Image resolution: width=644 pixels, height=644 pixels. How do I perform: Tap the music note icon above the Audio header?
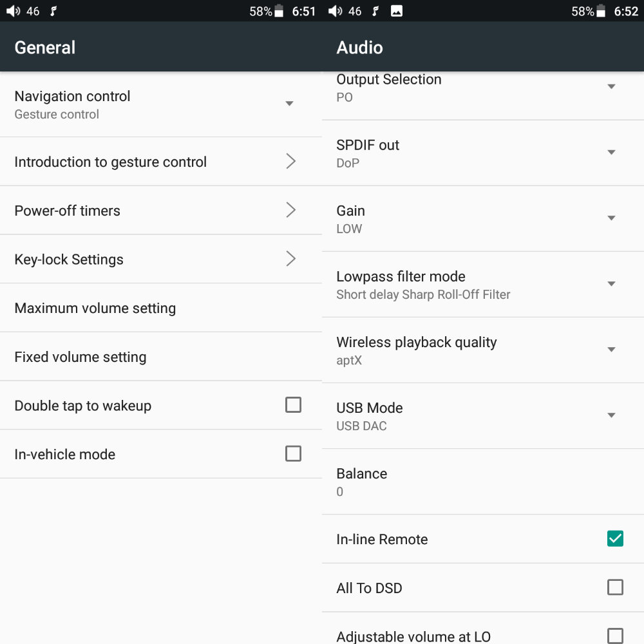click(x=375, y=11)
